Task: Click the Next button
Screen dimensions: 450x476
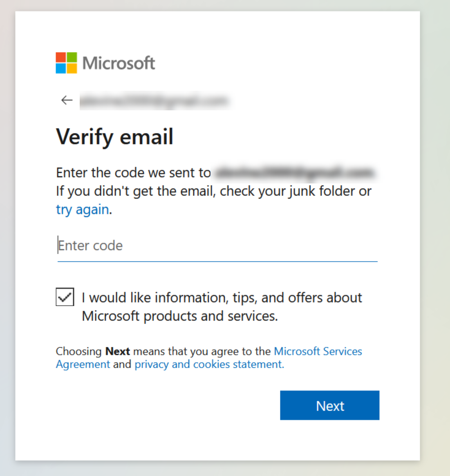Action: point(330,405)
